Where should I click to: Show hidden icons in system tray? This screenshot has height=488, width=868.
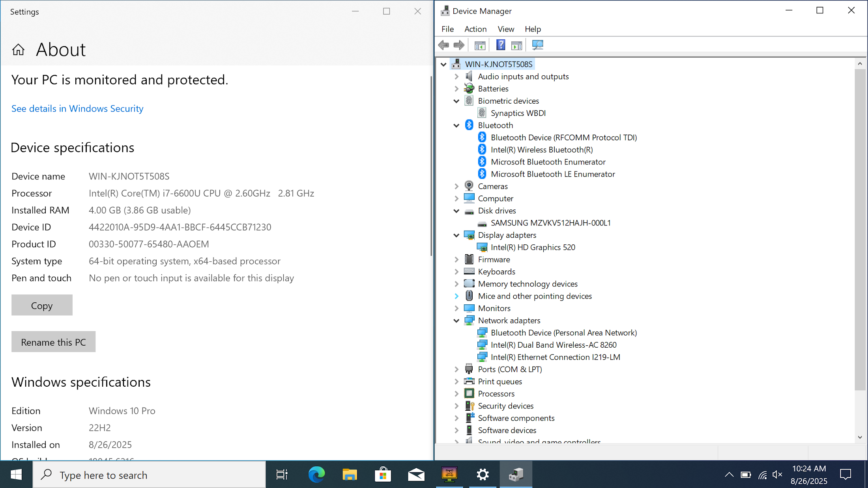pos(729,475)
